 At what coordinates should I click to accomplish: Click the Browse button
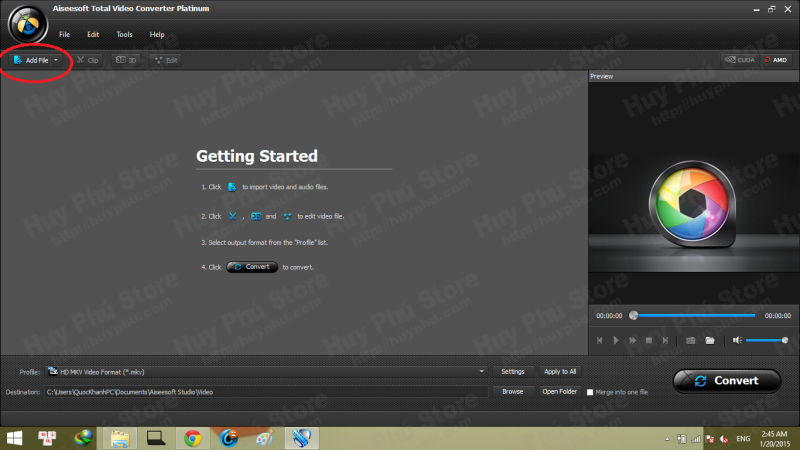513,392
